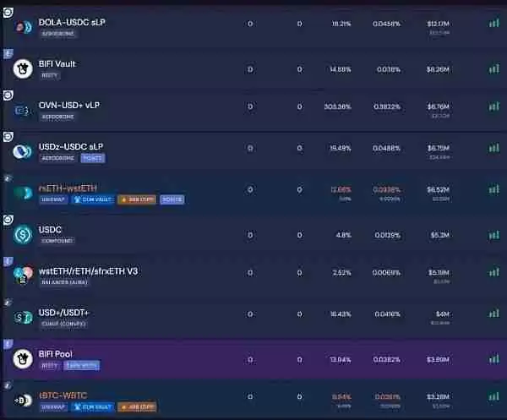Viewport: 507px width, 420px height.
Task: Click the DOLA-USDC sLP token pair icon
Action: (x=22, y=27)
